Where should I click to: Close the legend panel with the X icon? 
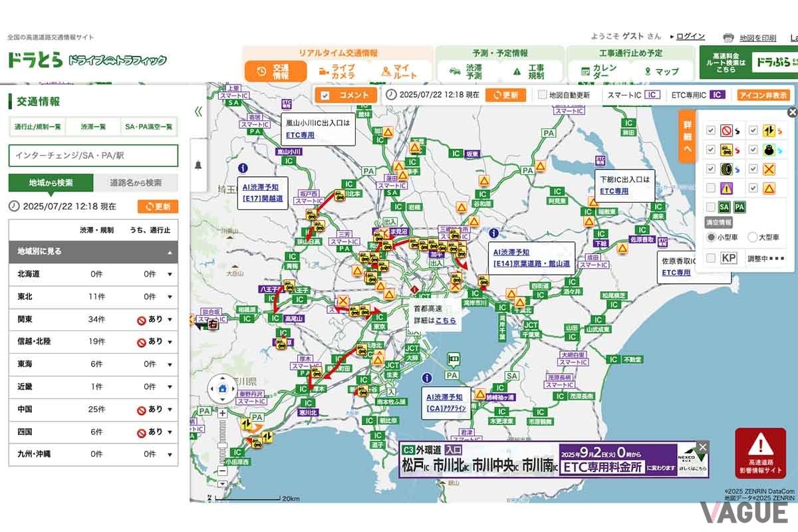(791, 112)
